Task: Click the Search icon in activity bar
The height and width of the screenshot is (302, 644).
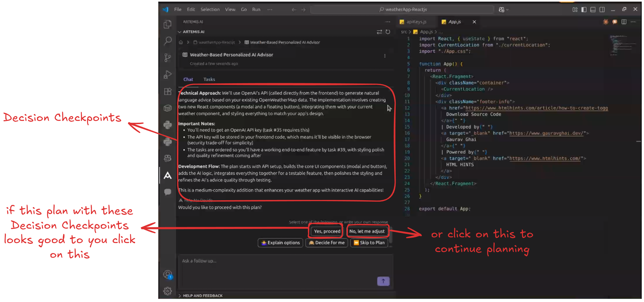Action: click(168, 41)
